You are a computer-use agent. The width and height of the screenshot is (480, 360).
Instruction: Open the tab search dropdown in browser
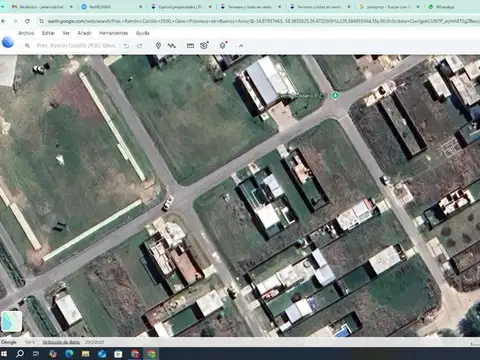pyautogui.click(x=3, y=7)
